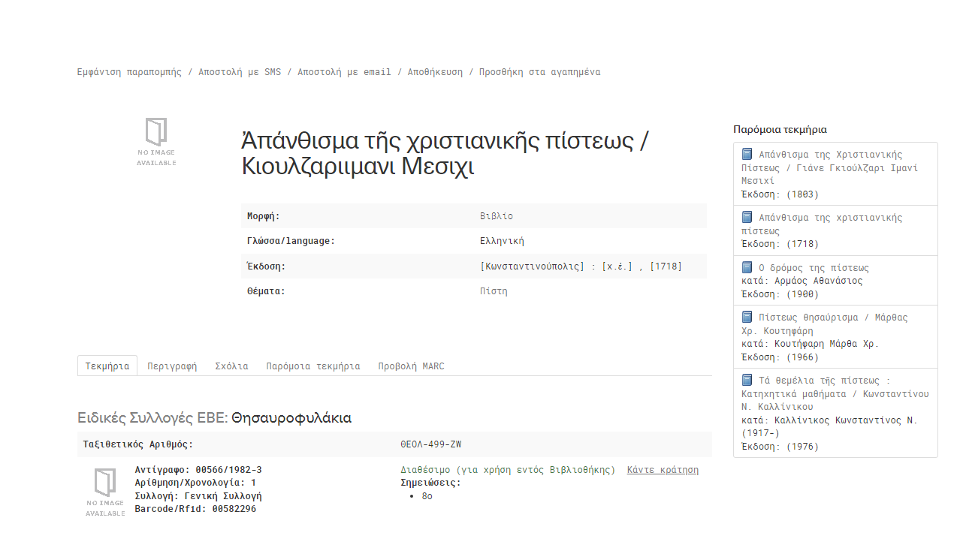954x560 pixels.
Task: Click the Αποθήκευση link
Action: 435,72
